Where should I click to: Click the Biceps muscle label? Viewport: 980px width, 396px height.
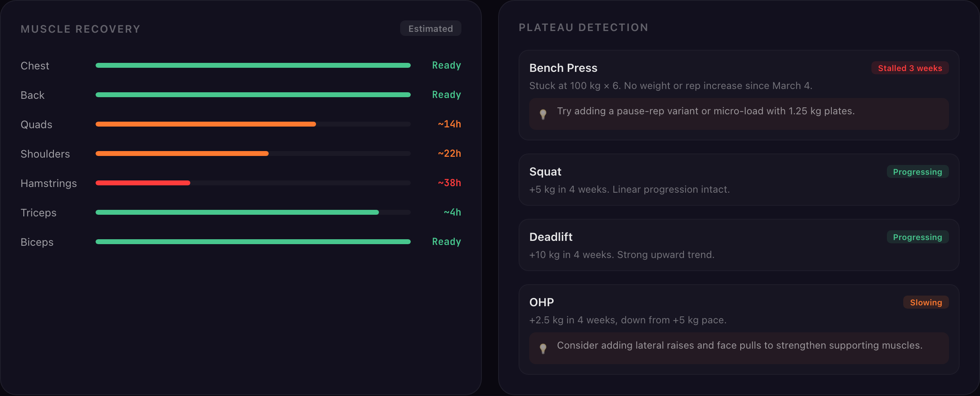[x=37, y=242]
